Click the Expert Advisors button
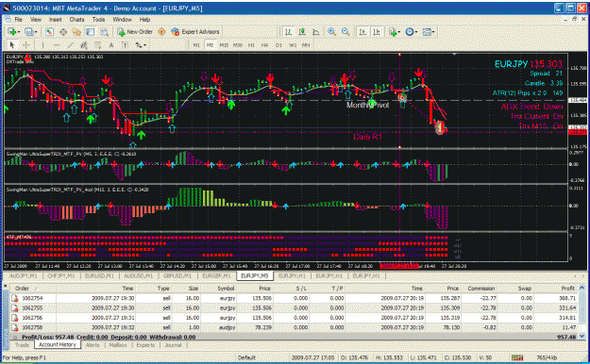The height and width of the screenshot is (364, 590). click(x=194, y=32)
